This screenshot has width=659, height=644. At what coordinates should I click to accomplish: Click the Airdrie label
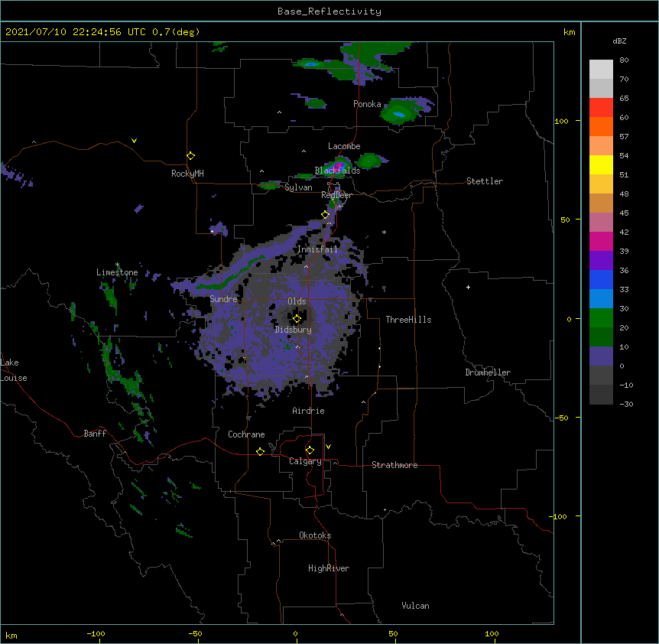click(308, 411)
